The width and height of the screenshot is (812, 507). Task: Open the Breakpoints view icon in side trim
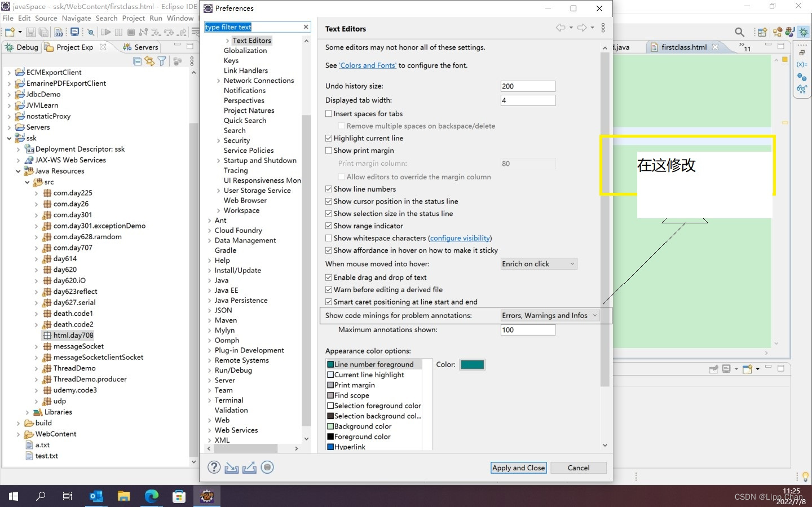(x=802, y=77)
